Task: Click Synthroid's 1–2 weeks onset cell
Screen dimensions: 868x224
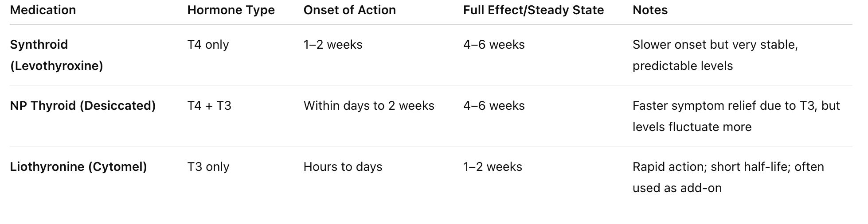Action: coord(333,45)
